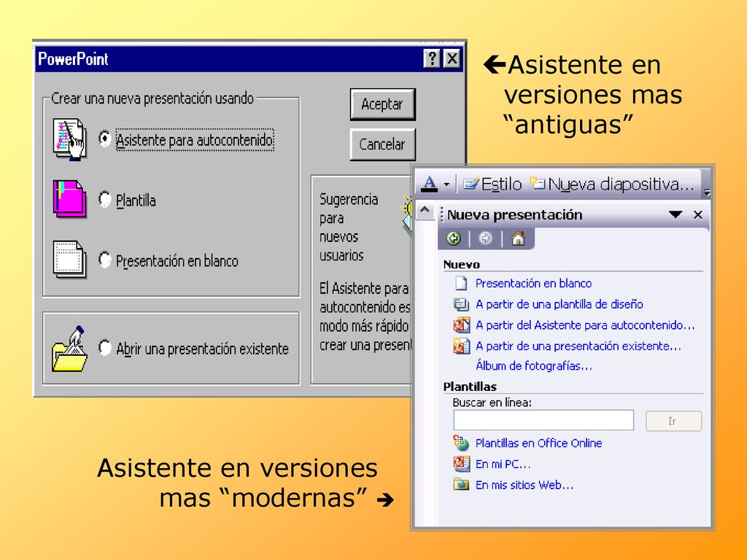Click the Plantillas section heading
Image resolution: width=747 pixels, height=560 pixels.
470,386
